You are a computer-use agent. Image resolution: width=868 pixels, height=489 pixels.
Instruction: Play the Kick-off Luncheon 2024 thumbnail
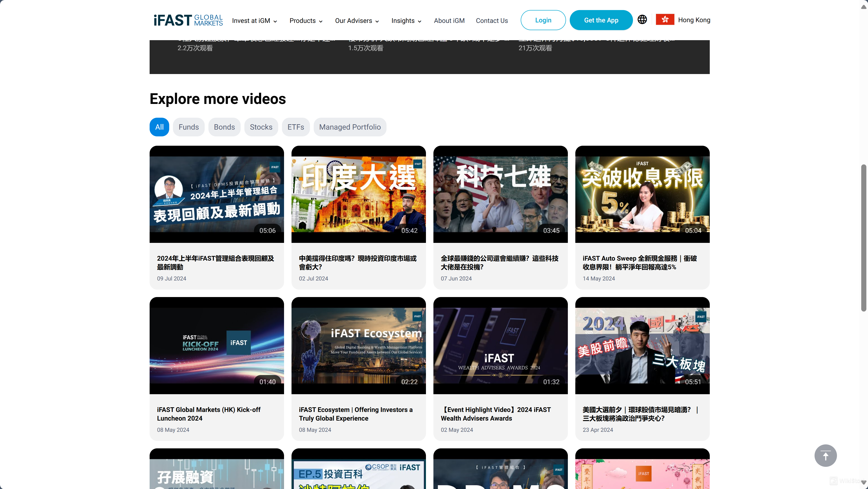[x=217, y=345]
